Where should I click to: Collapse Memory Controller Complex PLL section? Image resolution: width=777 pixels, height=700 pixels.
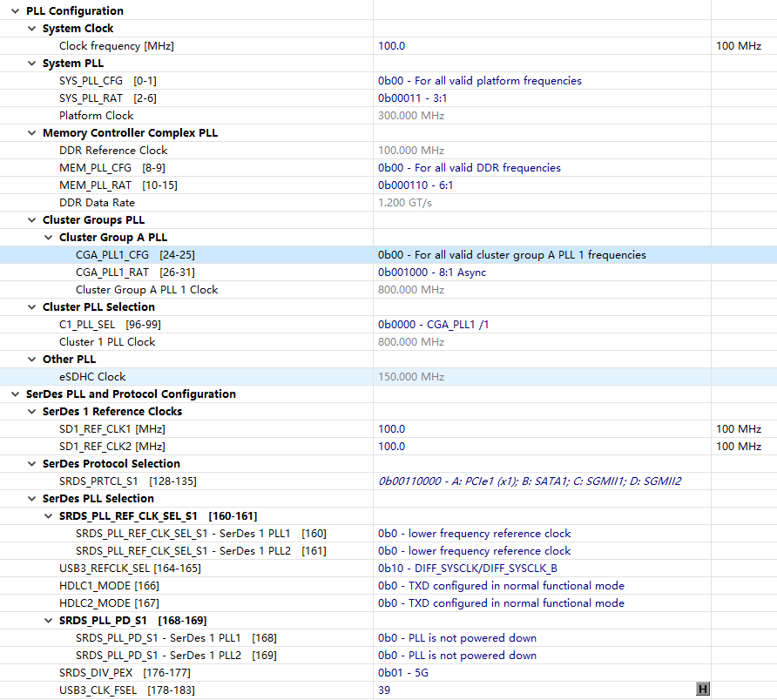click(31, 132)
